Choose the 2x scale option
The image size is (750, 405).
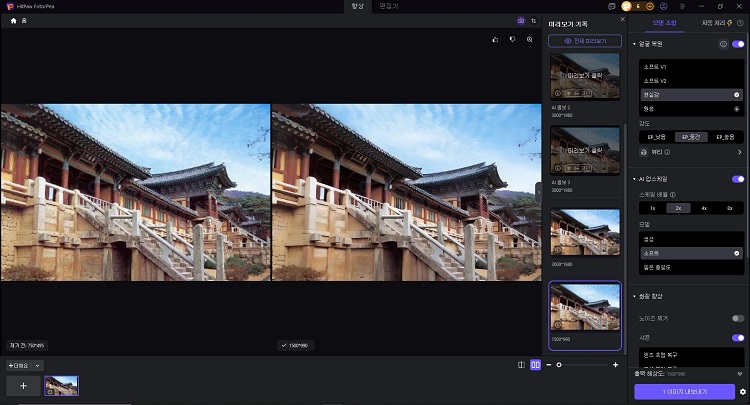[678, 208]
